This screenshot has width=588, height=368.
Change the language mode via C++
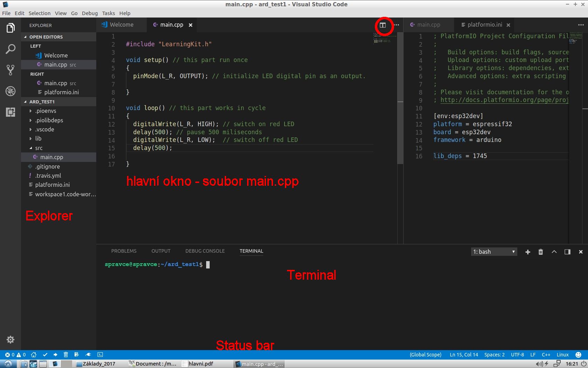coord(546,355)
